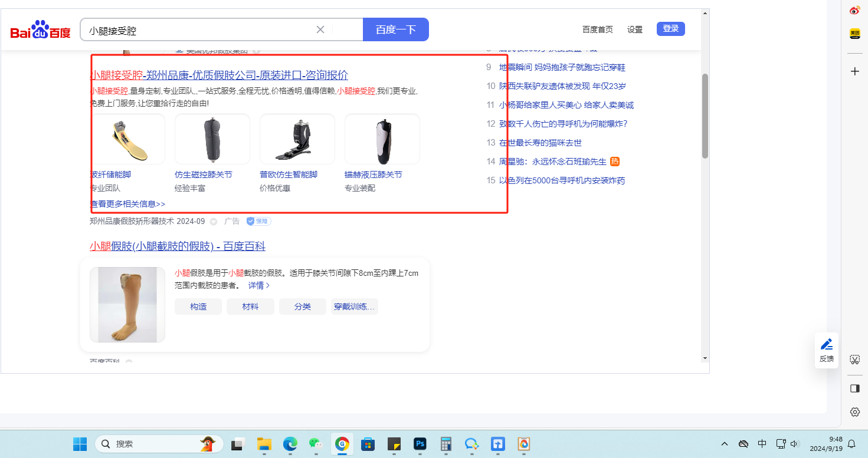The image size is (868, 458).
Task: Switch the 中 input method indicator
Action: (762, 444)
